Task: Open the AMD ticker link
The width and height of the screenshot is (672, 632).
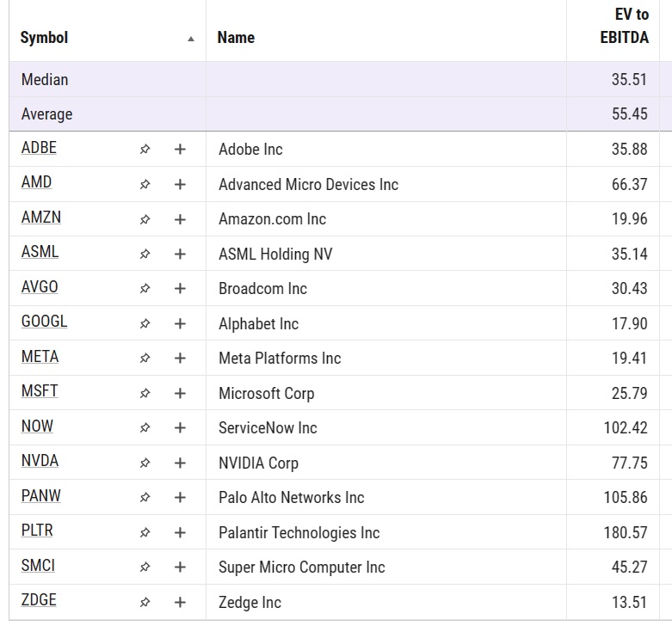Action: [36, 182]
